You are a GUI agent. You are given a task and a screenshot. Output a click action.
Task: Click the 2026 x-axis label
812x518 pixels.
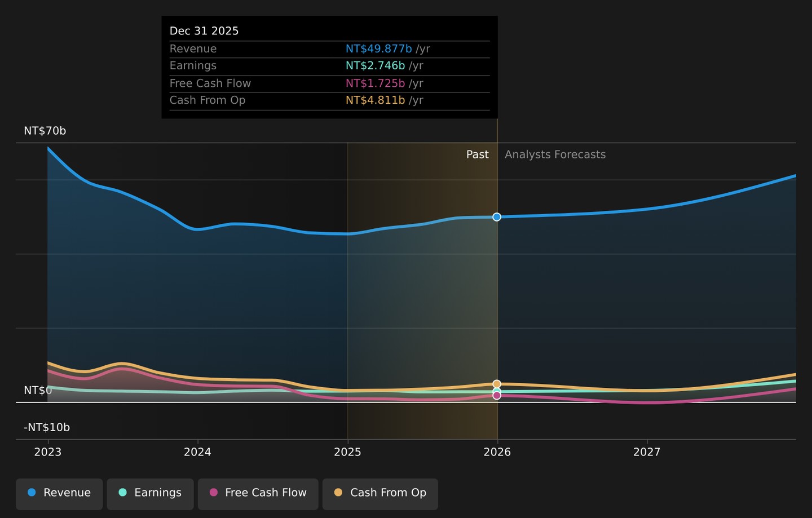click(497, 452)
